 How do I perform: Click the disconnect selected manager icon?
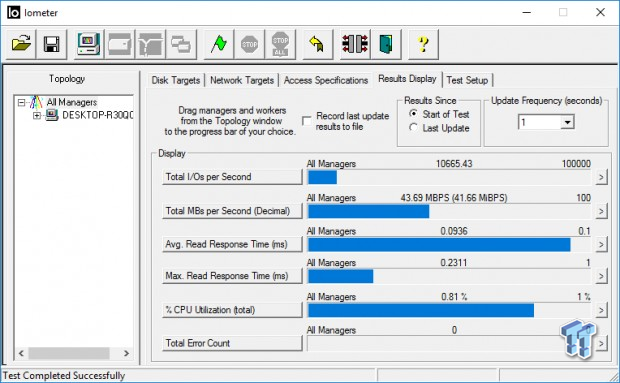[355, 44]
